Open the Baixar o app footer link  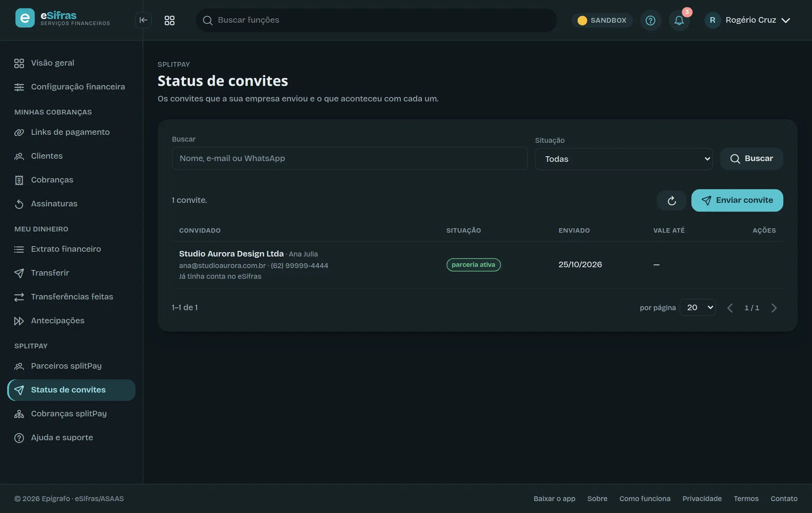coord(554,499)
